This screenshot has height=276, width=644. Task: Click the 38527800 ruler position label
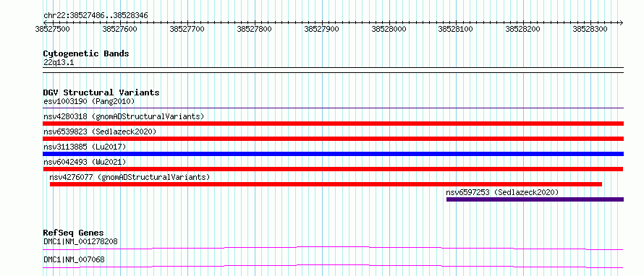click(254, 29)
